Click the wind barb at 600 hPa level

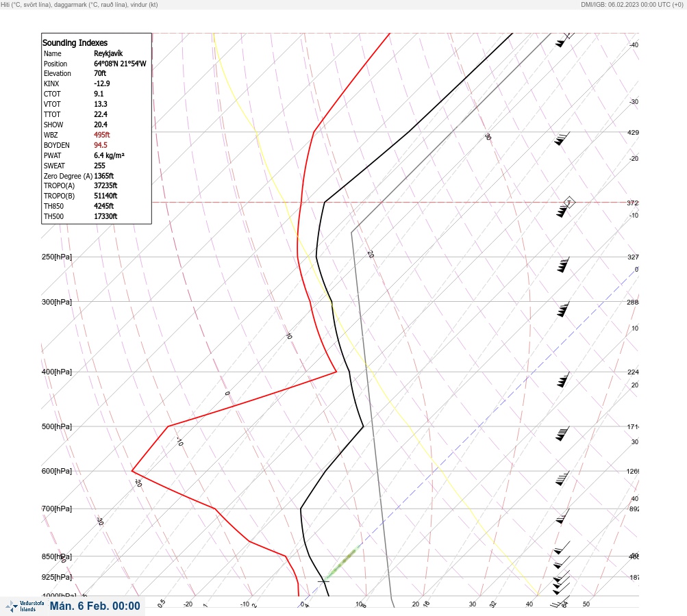562,478
